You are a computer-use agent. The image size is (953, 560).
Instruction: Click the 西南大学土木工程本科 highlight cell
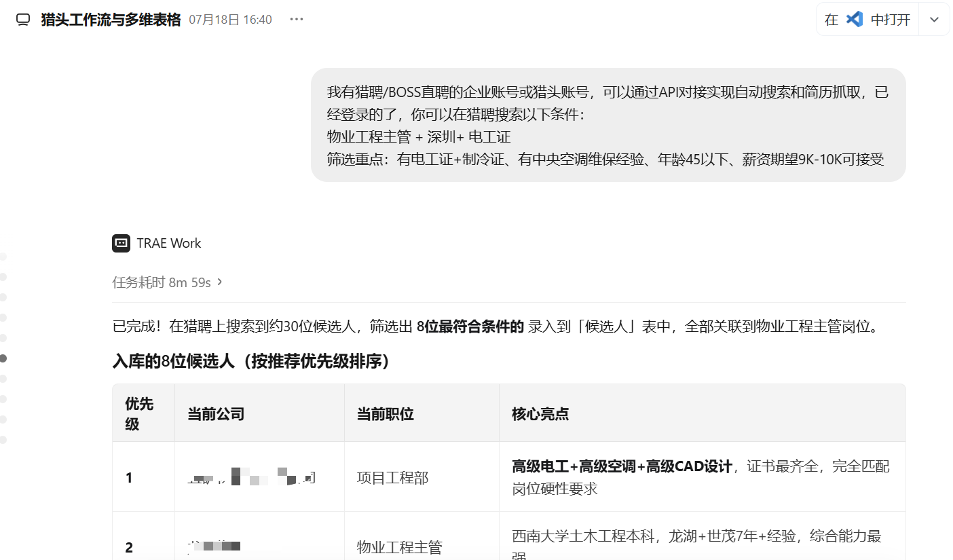pos(703,536)
